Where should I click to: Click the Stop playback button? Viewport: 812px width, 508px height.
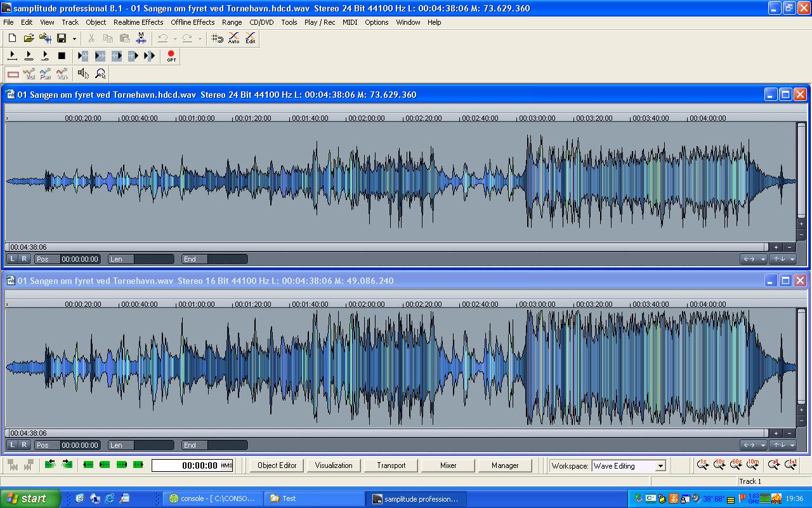point(62,56)
